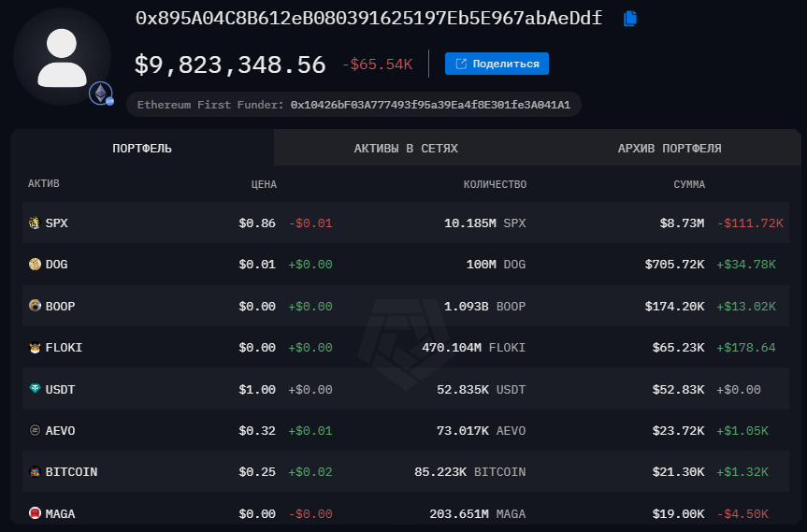
Task: Click USDT price $1.00
Action: click(257, 390)
